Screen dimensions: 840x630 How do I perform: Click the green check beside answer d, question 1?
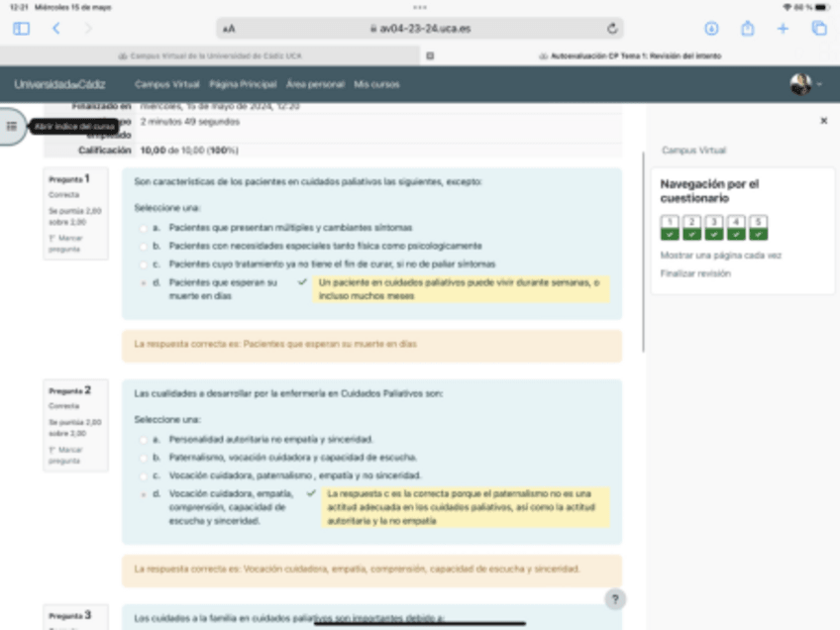[x=302, y=281]
